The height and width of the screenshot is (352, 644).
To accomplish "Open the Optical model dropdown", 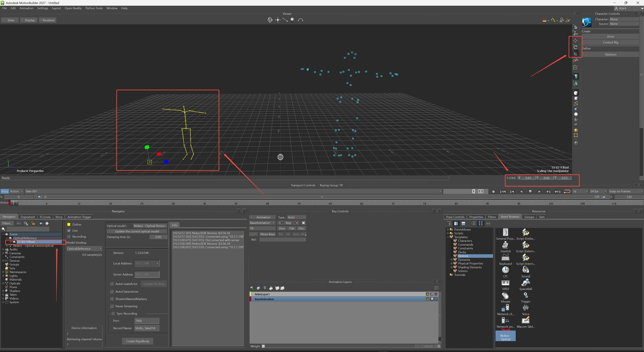I will (x=150, y=226).
